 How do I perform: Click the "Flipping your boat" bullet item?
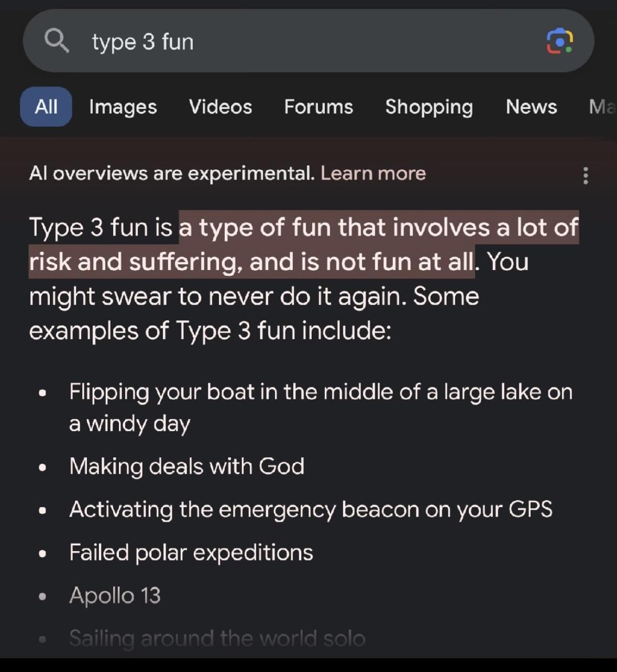click(321, 407)
